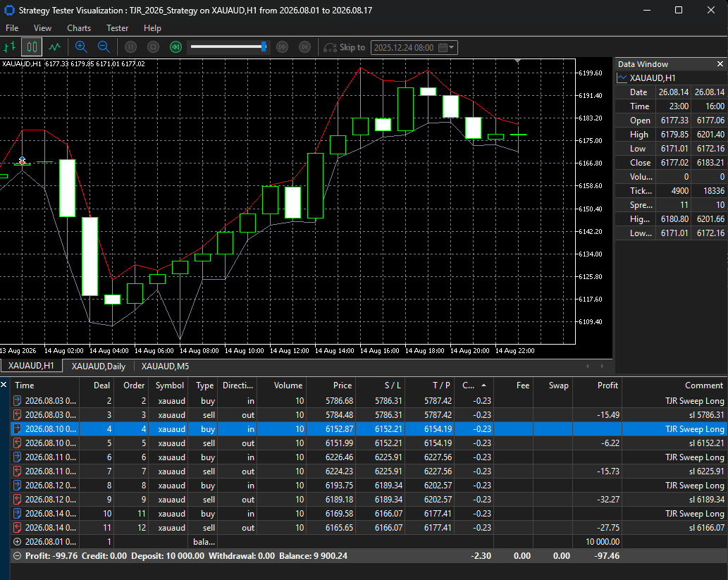Click the 10 000.00 balance cell
This screenshot has width=728, height=580.
597,541
